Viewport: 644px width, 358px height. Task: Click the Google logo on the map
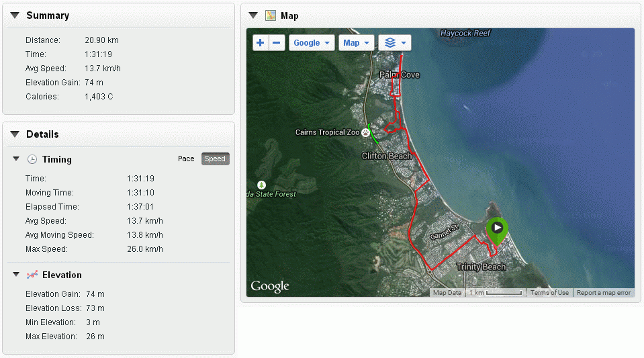tap(270, 287)
